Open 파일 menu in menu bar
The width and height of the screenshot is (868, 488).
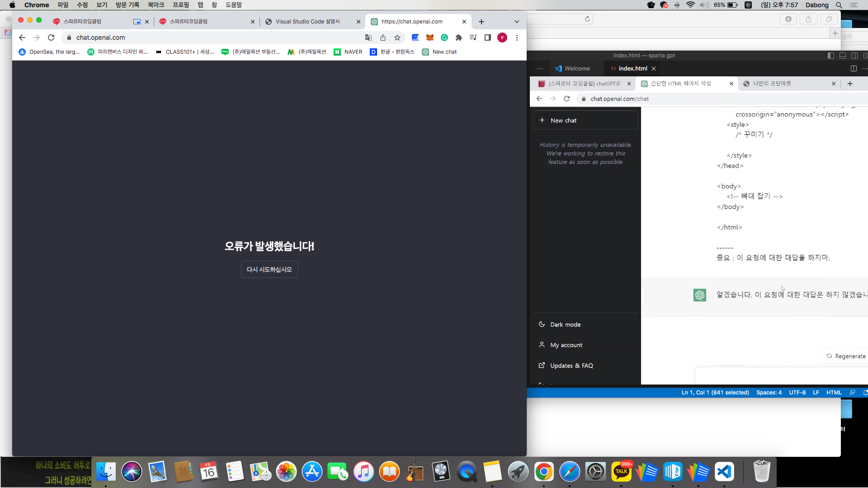63,5
